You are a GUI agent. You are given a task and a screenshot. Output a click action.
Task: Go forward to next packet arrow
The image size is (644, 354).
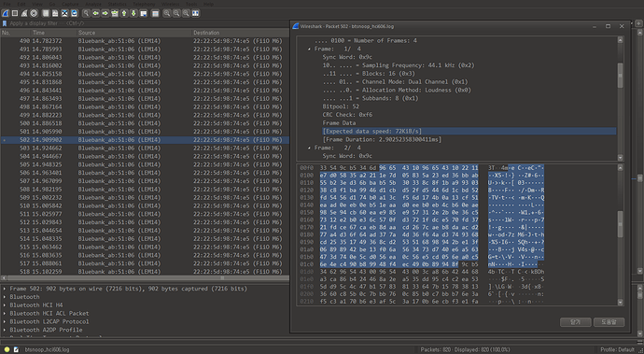[105, 13]
